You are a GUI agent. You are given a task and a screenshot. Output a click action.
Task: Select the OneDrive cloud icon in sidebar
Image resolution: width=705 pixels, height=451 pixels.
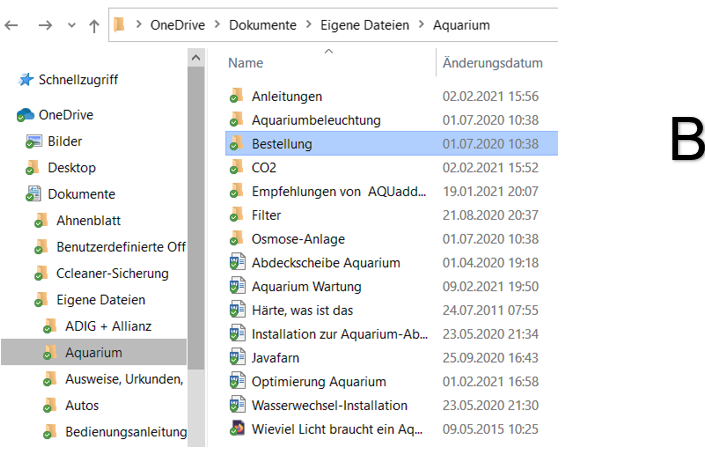coord(25,115)
